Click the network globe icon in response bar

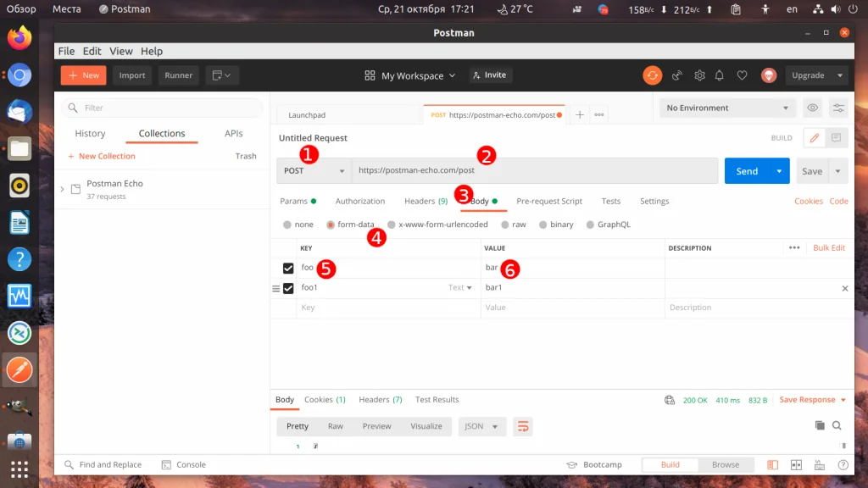[x=670, y=400]
